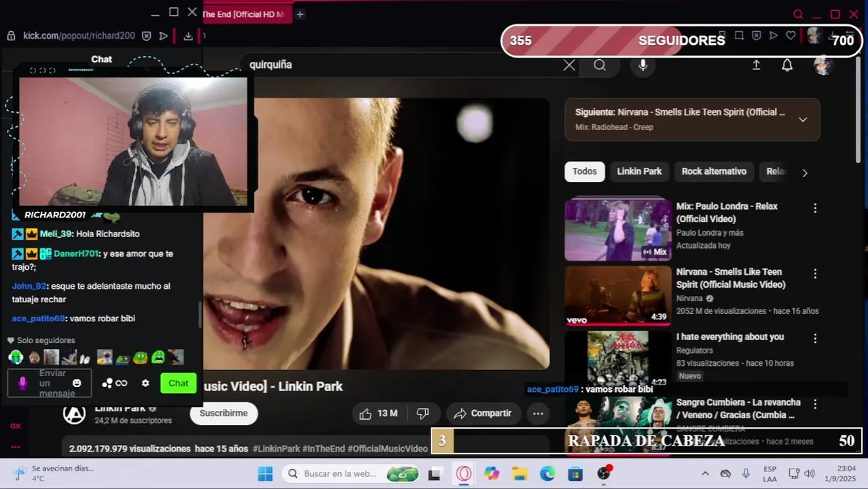Open the weather widget showing 4°C

(53, 473)
